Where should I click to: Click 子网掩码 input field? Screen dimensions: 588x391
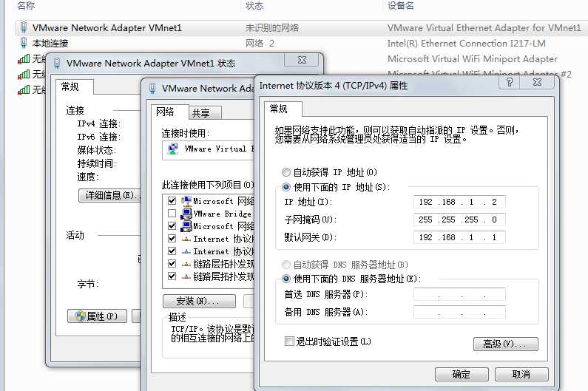click(x=459, y=220)
